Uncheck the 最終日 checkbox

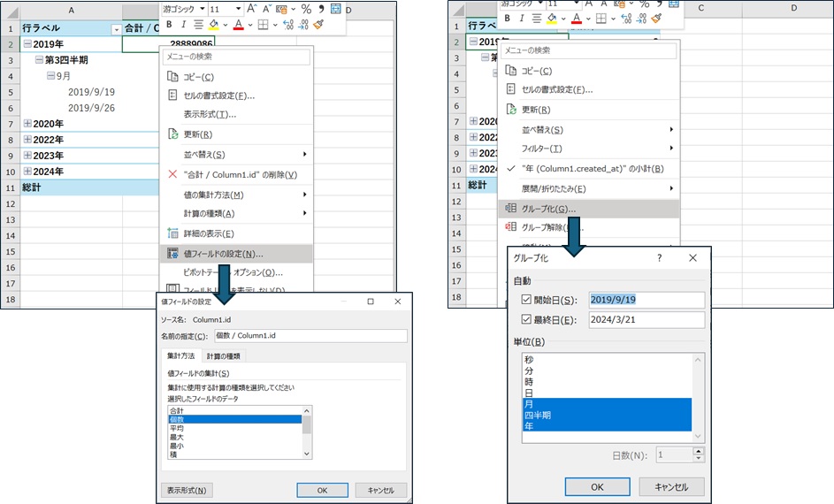526,319
